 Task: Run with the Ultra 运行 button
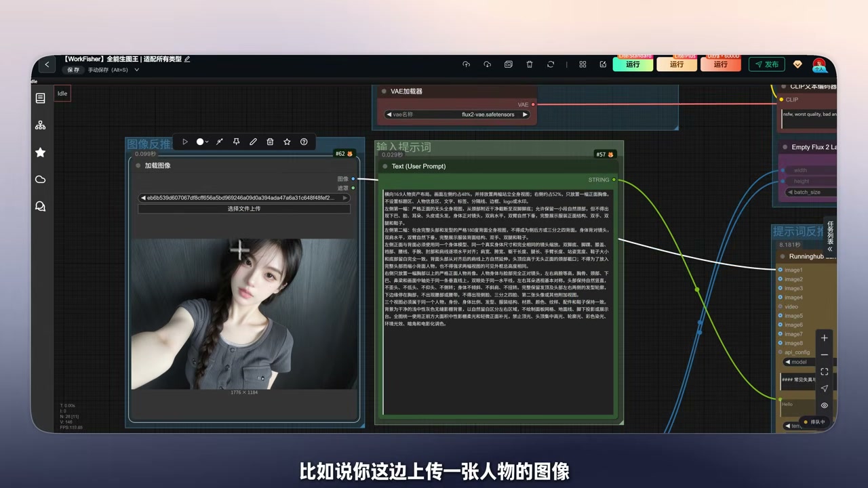click(x=720, y=64)
